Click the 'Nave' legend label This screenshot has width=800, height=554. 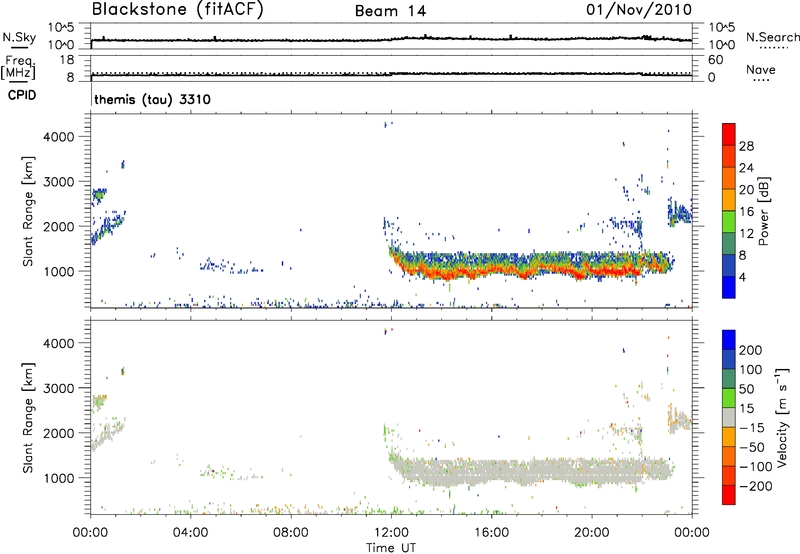pyautogui.click(x=761, y=70)
